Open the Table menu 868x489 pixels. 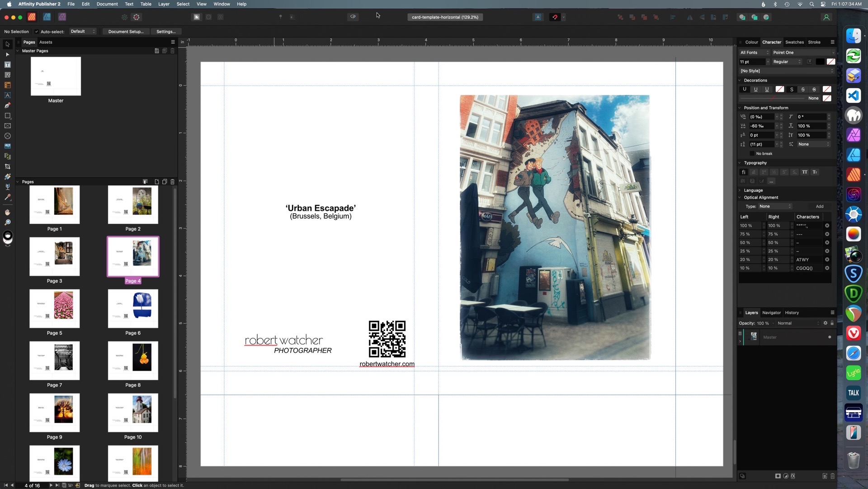pos(146,4)
